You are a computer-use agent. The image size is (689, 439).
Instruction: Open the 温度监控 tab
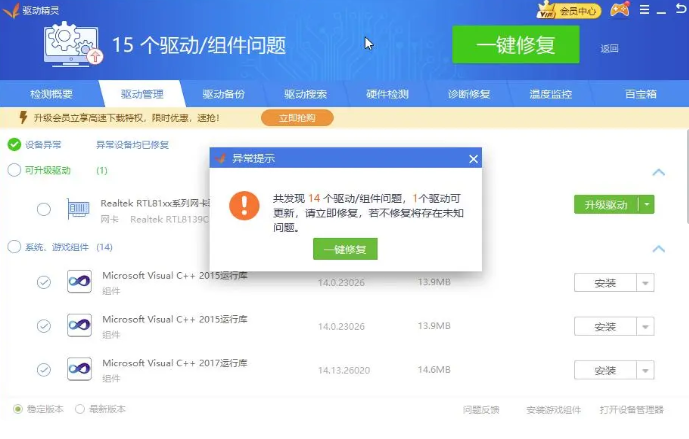point(551,94)
